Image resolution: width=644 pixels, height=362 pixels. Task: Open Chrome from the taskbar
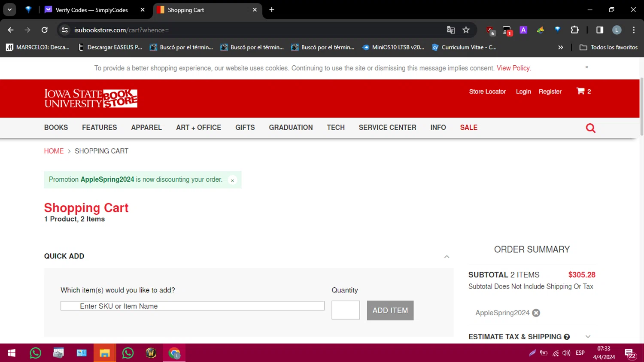click(174, 353)
